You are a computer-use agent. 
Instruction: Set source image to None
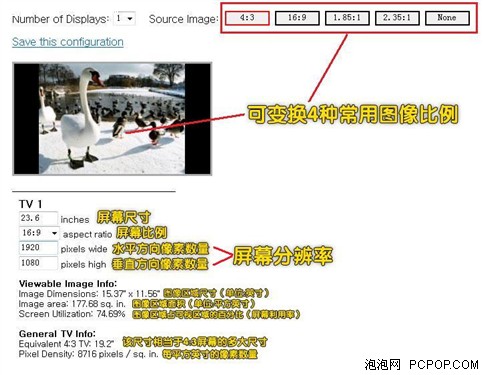[447, 18]
